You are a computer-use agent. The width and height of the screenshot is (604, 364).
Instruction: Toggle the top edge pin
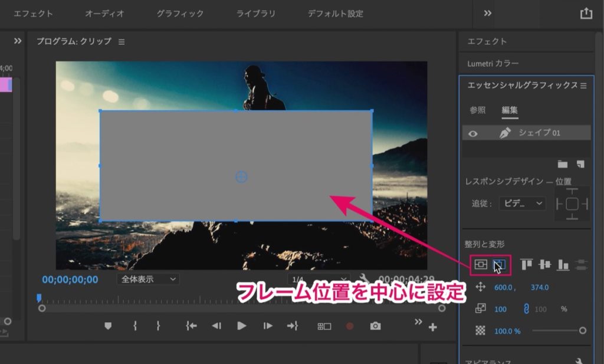tap(572, 192)
